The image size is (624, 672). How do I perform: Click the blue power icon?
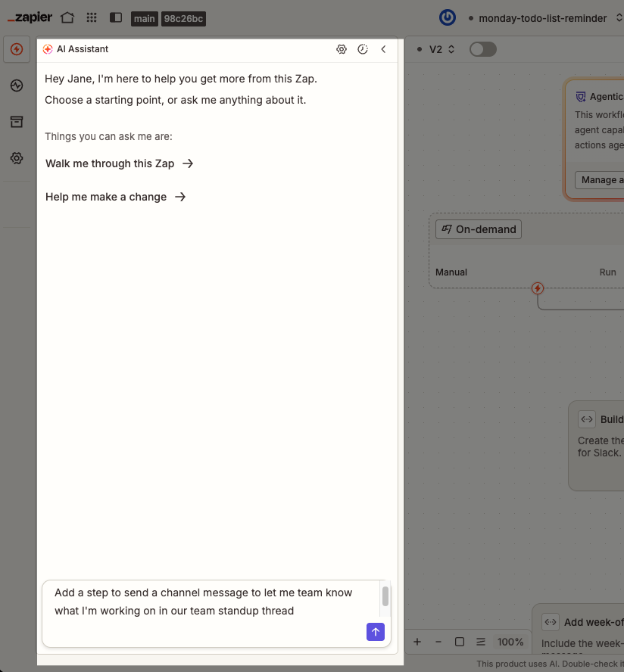[448, 17]
